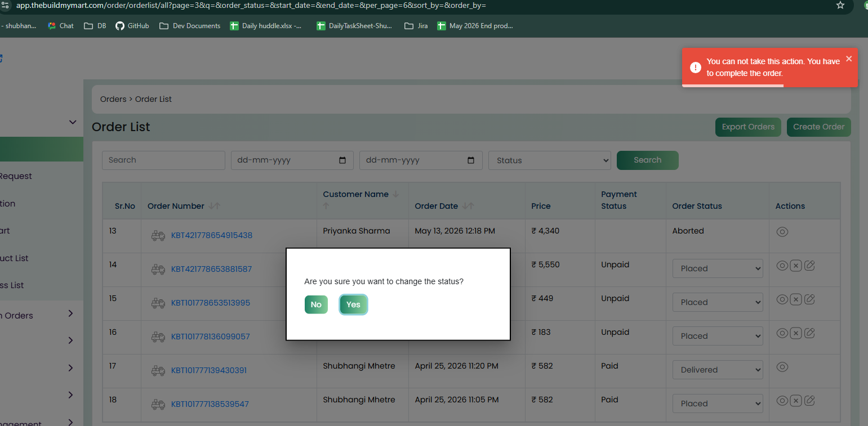Open the Daily huddle.xlsx bookmark
The image size is (868, 426).
click(266, 25)
